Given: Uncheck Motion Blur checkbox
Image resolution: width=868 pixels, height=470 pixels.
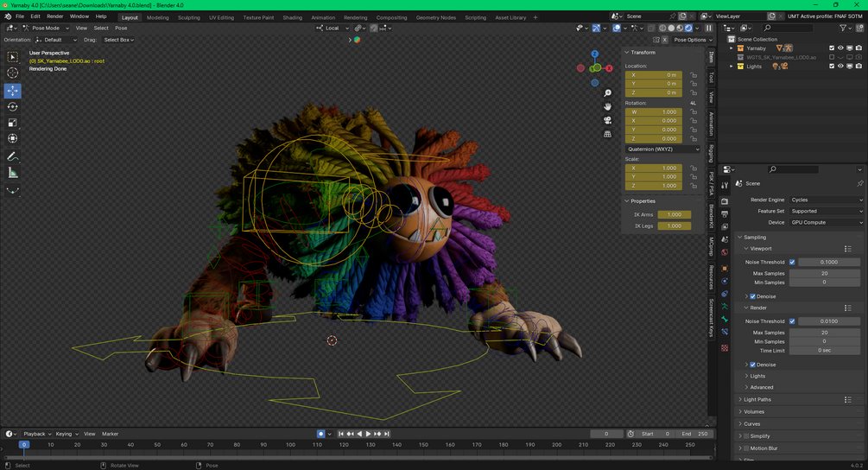Looking at the screenshot, I should pyautogui.click(x=745, y=448).
